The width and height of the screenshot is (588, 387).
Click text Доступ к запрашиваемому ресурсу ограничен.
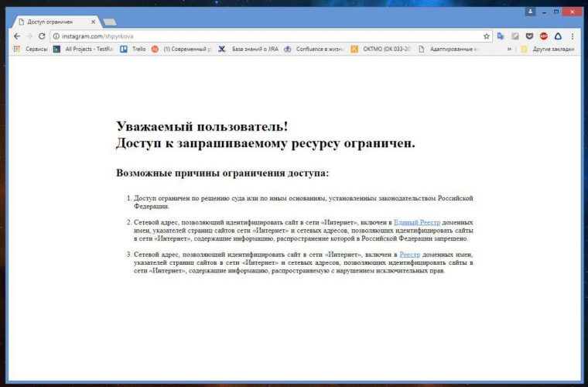click(x=265, y=143)
